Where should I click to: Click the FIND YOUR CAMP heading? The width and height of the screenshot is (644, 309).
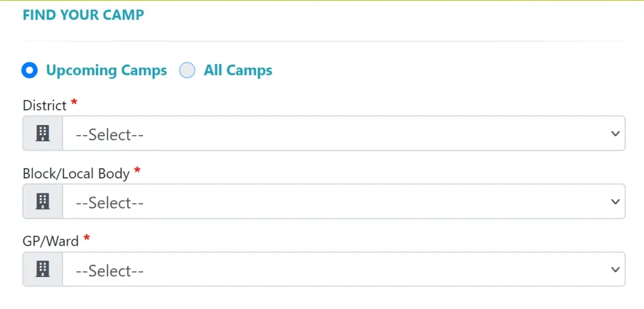point(84,15)
